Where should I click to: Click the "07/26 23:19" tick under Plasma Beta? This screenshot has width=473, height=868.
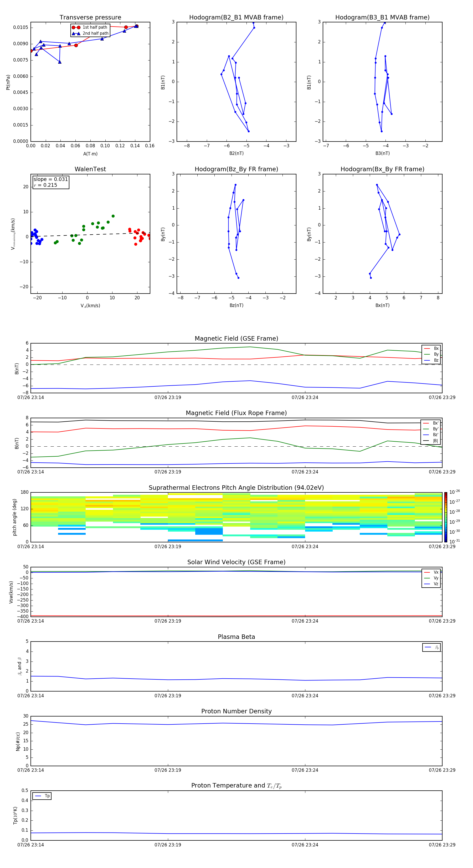tap(168, 696)
